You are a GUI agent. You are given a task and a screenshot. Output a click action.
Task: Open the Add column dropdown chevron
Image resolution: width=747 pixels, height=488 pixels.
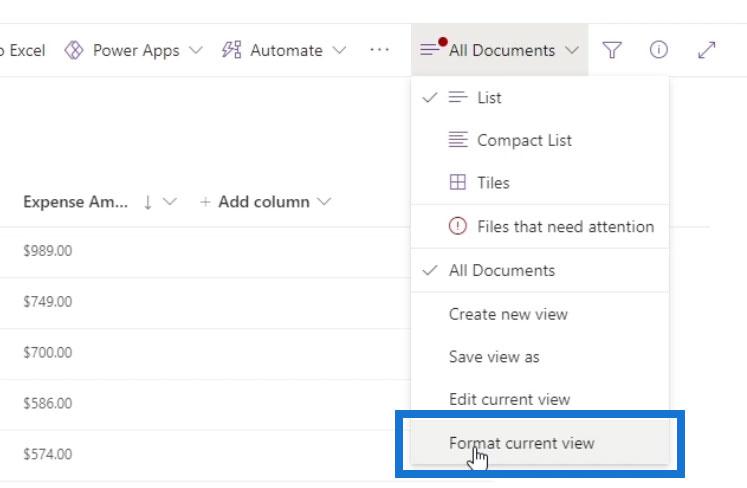tap(324, 202)
